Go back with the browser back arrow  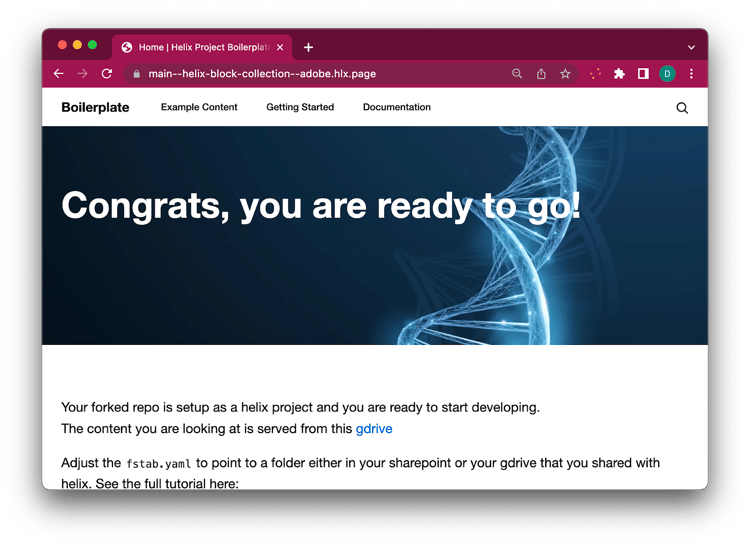coord(58,74)
